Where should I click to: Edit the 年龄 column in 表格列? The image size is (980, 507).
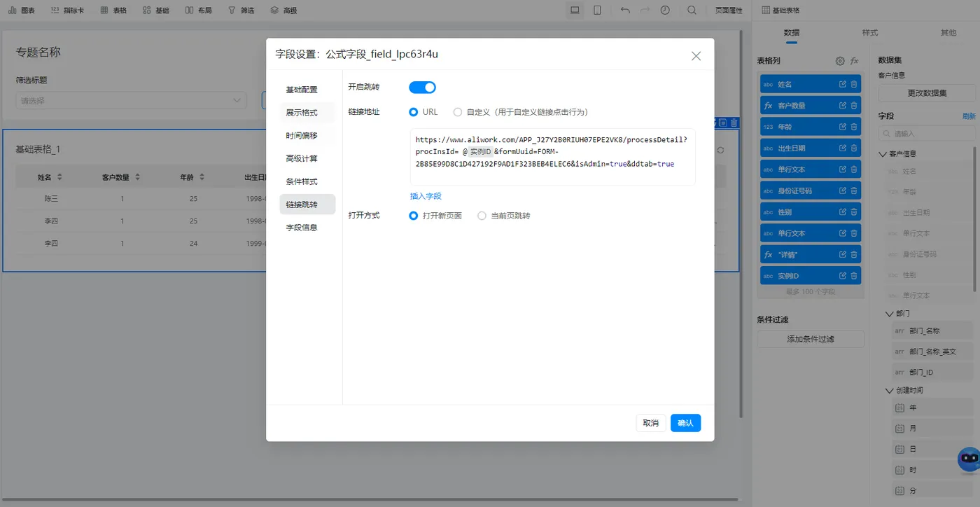coord(843,127)
